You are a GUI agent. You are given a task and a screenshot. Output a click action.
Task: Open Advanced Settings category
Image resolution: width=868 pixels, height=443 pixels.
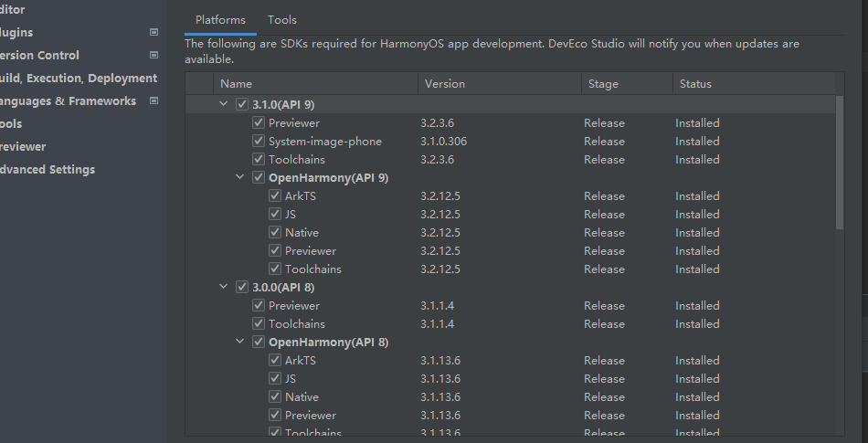(47, 169)
